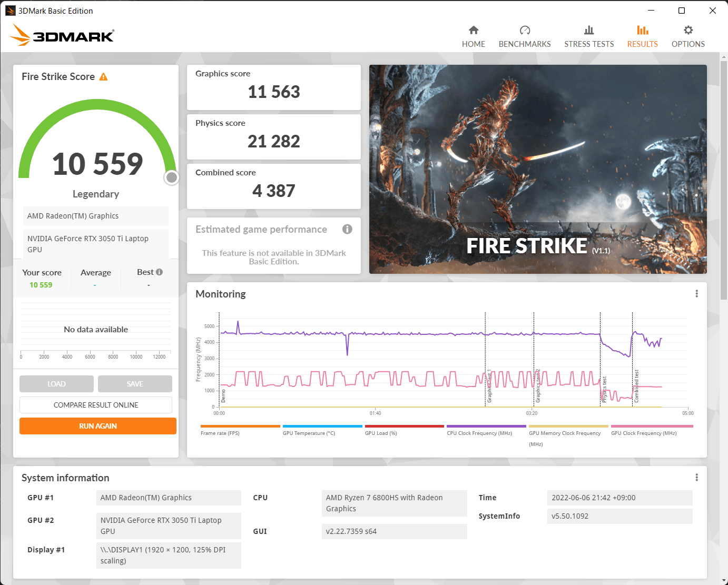Viewport: 728px width, 585px height.
Task: Click the Physics test marker in the chart
Action: (605, 390)
